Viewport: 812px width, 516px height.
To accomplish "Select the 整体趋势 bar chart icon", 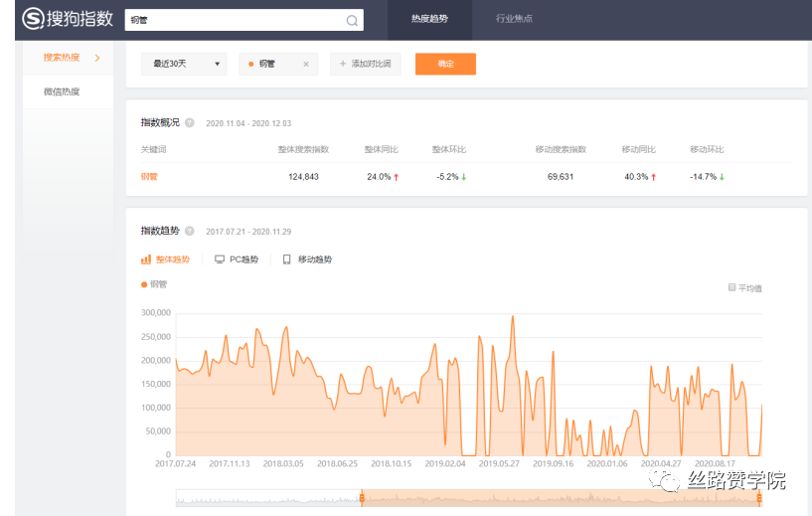I will (146, 259).
